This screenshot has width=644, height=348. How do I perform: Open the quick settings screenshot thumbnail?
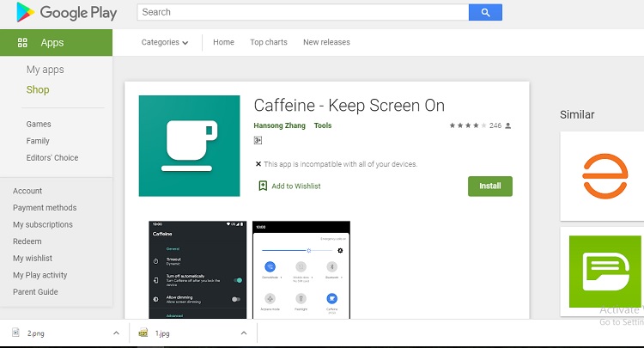[x=301, y=270]
